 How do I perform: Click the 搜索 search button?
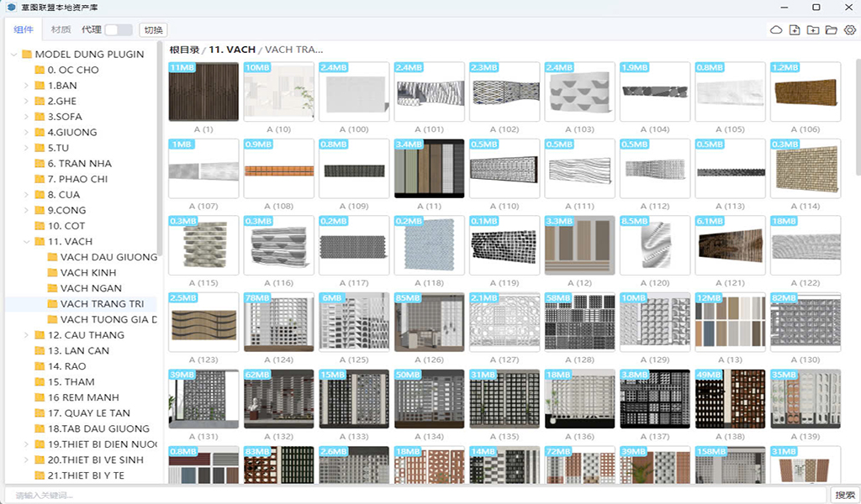[x=844, y=495]
